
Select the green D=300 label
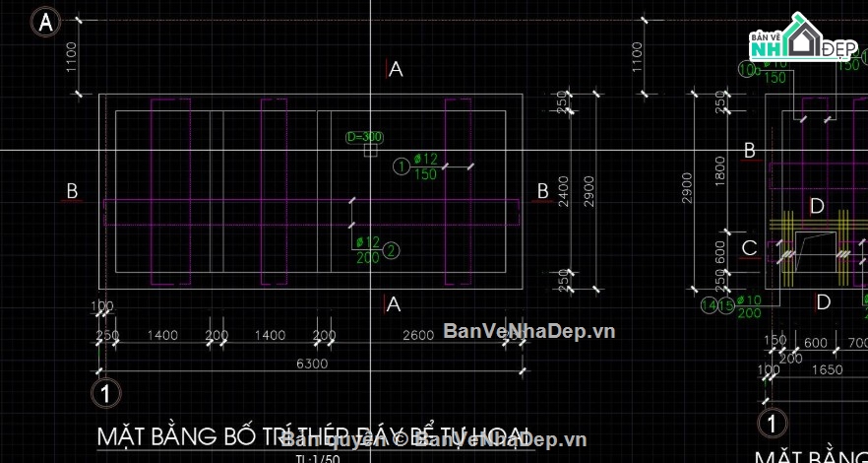pos(364,136)
